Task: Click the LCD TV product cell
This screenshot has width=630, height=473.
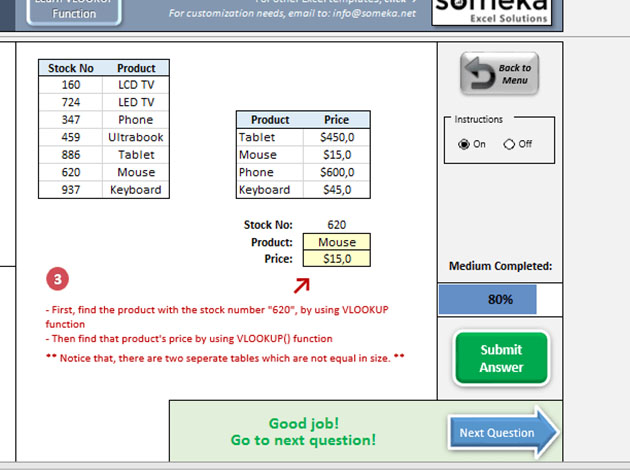Action: 136,85
